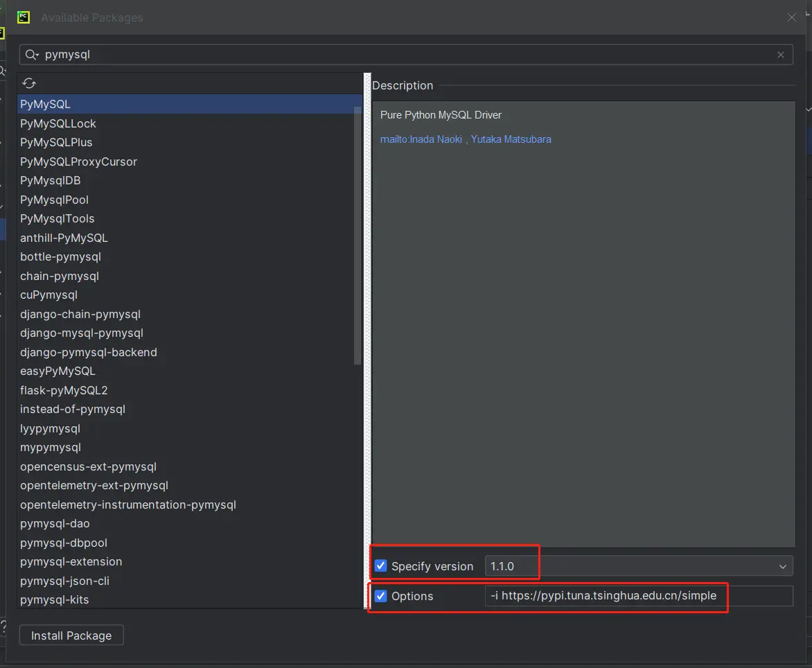The height and width of the screenshot is (668, 812).
Task: Toggle the Specify version checkbox
Action: (x=380, y=565)
